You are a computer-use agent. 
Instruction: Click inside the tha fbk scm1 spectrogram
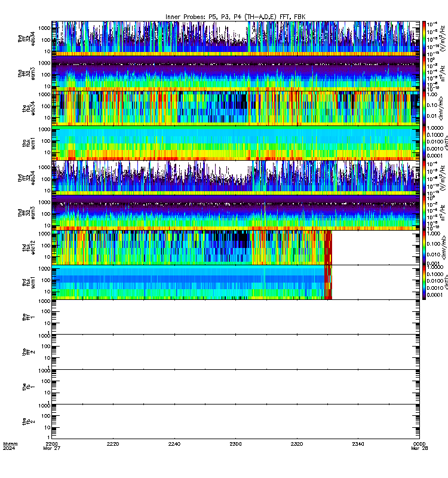point(235,143)
